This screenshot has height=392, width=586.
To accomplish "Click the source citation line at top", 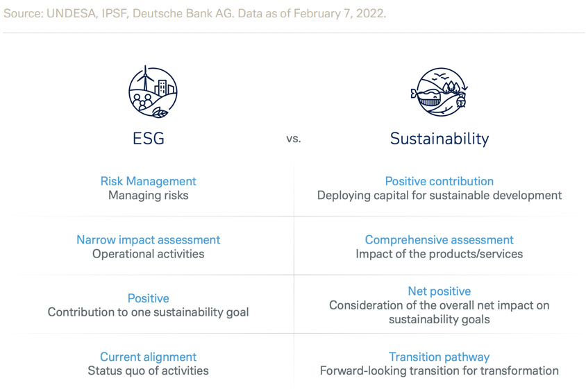I will (194, 13).
